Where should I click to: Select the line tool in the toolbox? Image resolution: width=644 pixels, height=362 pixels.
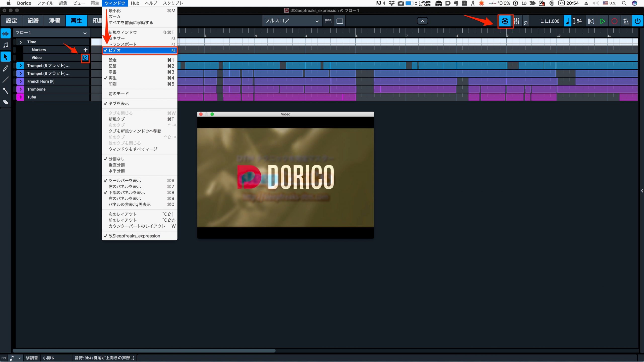tap(6, 80)
